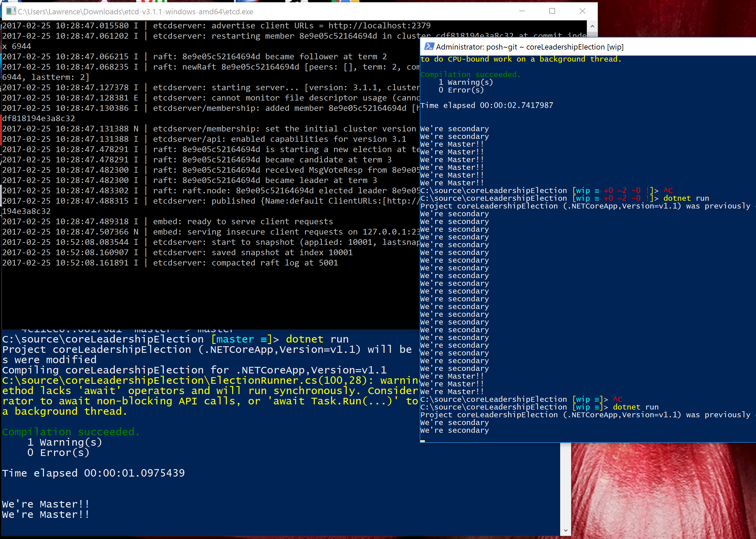Click 'dotnet run' command in the master terminal
The width and height of the screenshot is (756, 539).
[317, 339]
